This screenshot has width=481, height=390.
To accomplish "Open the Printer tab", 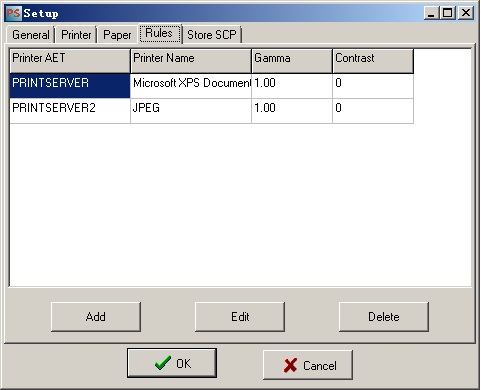I will point(76,35).
